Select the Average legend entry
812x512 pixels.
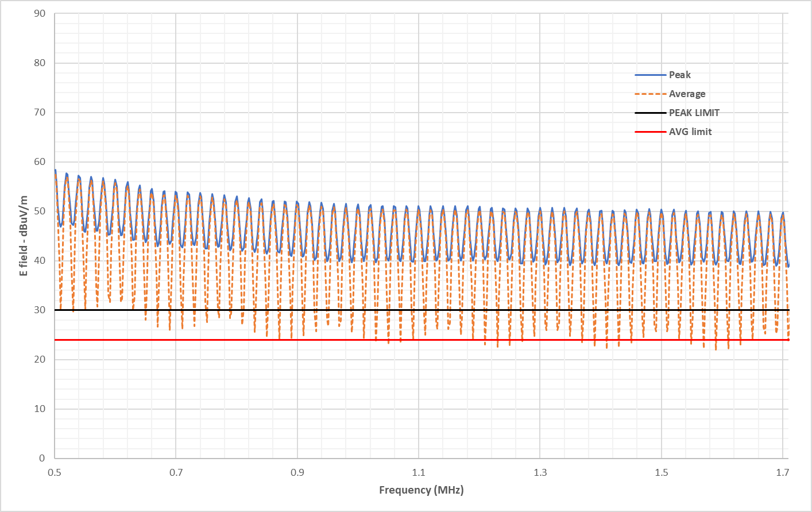(x=670, y=94)
